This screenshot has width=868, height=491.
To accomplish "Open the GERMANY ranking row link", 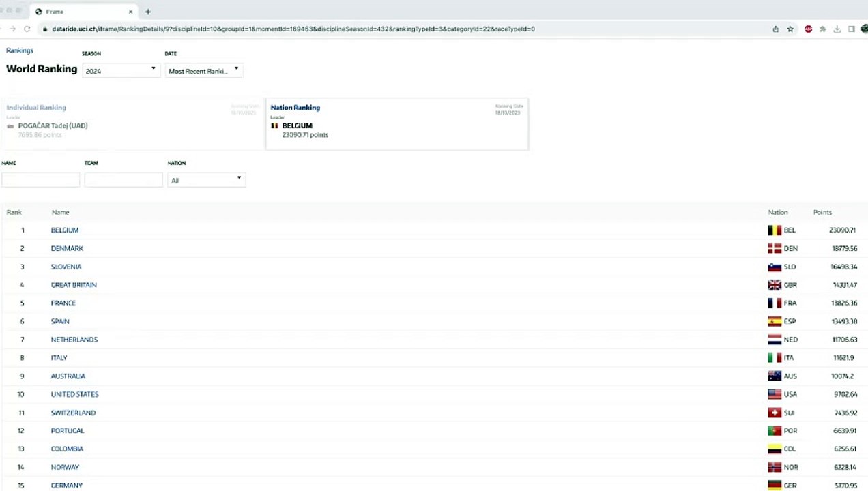I will [x=67, y=486].
